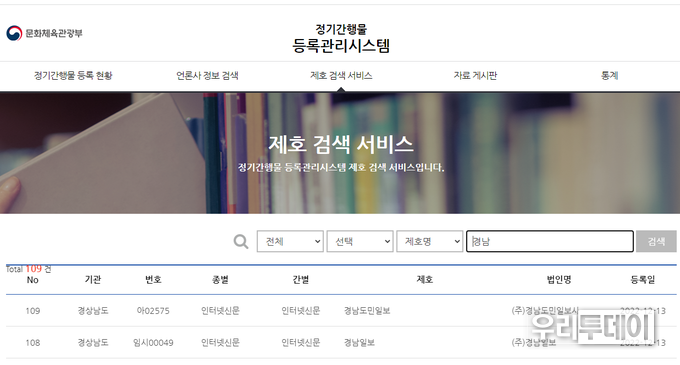Expand the 전체 dropdown
The image size is (680, 365).
[290, 241]
